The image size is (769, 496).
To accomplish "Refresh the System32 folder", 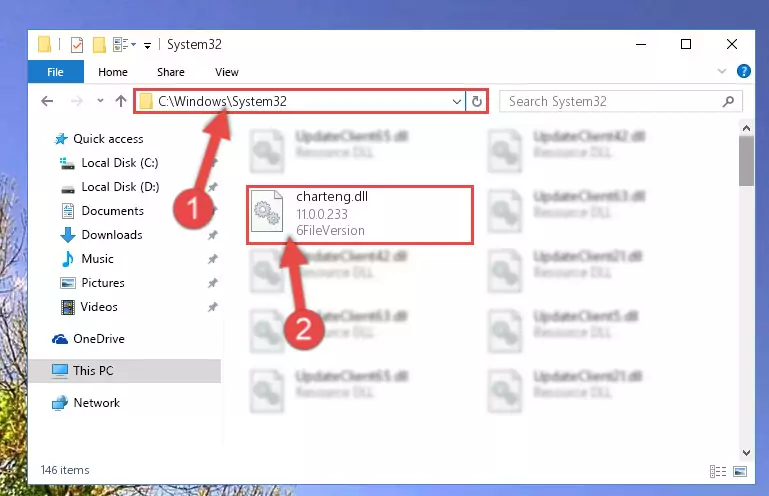I will click(477, 102).
